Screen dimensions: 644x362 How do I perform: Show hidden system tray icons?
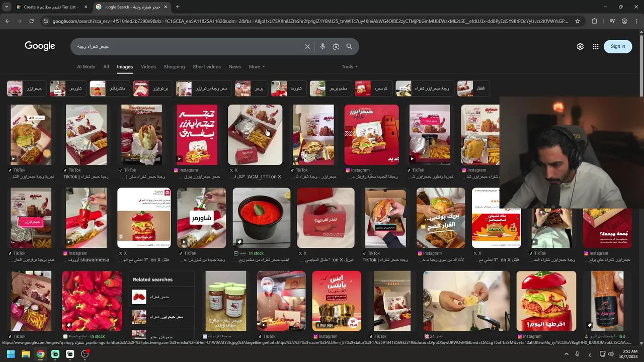click(566, 354)
